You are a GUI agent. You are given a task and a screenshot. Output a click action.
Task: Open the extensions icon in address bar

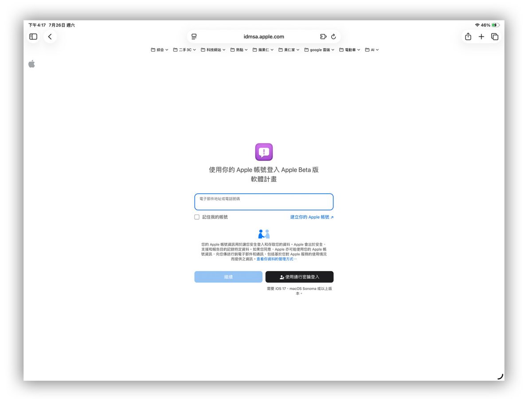[323, 37]
